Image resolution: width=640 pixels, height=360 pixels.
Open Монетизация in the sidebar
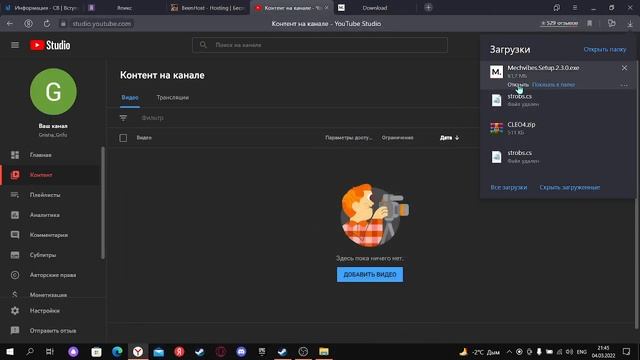click(x=48, y=295)
